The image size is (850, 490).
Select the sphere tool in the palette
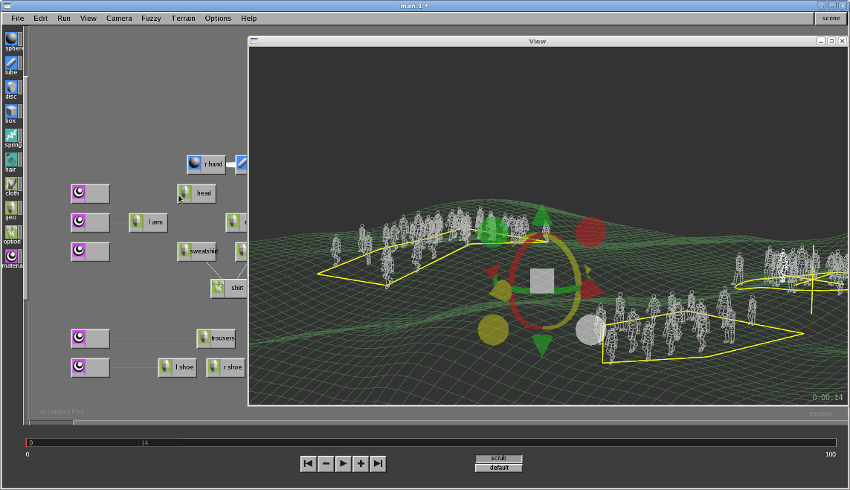[x=12, y=38]
